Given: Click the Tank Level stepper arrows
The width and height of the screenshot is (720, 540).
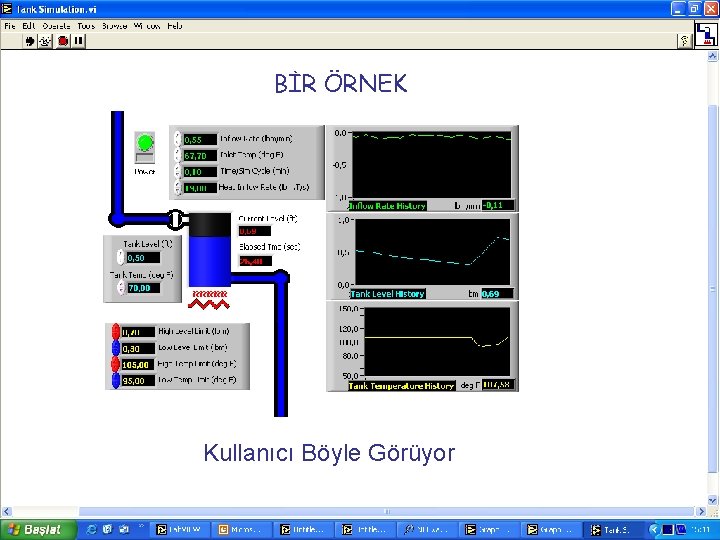Looking at the screenshot, I should click(121, 258).
